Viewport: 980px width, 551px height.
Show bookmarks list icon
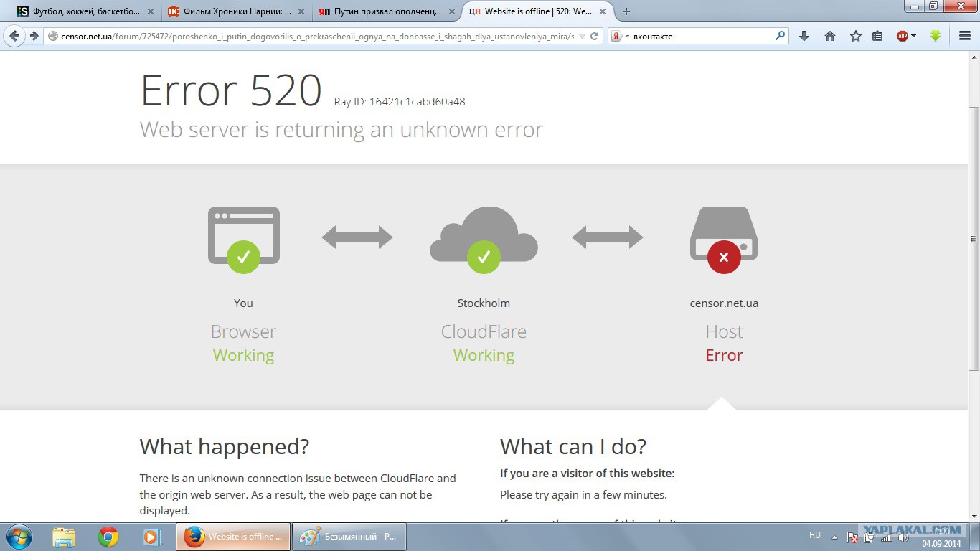tap(877, 36)
